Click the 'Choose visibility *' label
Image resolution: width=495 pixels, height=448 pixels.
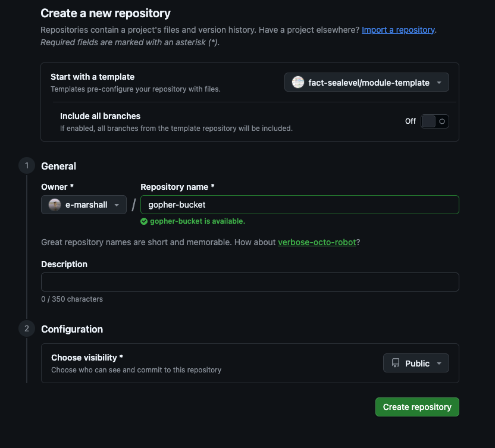tap(87, 358)
